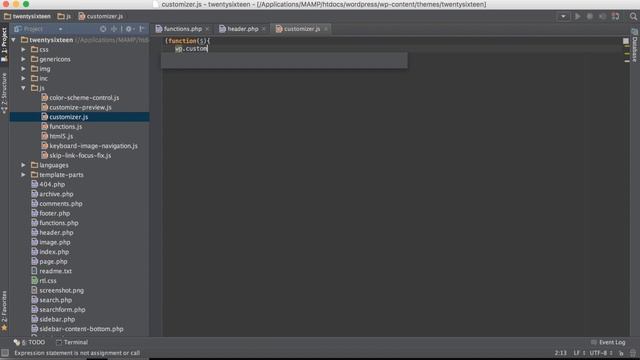Open Project panel settings gear
The image size is (640, 360).
[x=129, y=29]
